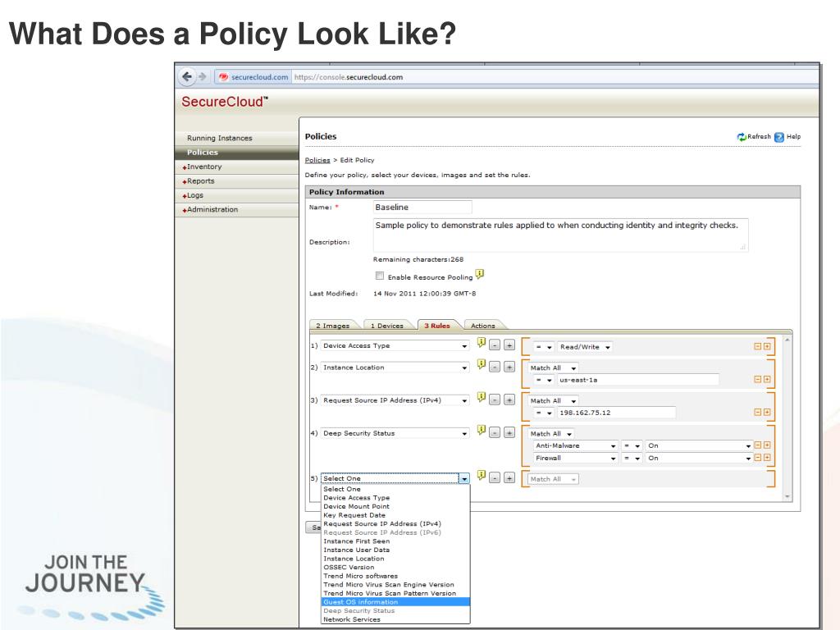
Task: Click info tooltip icon beside Enable Resource Pooling
Action: pos(480,274)
